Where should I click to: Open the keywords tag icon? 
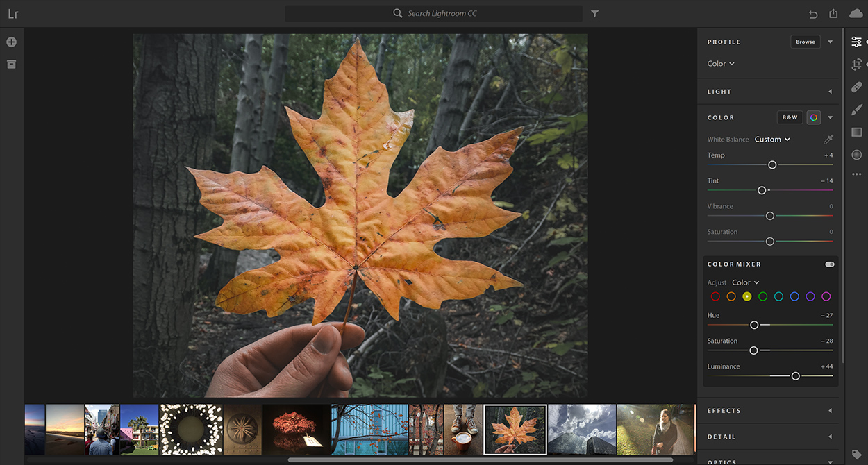coord(856,455)
